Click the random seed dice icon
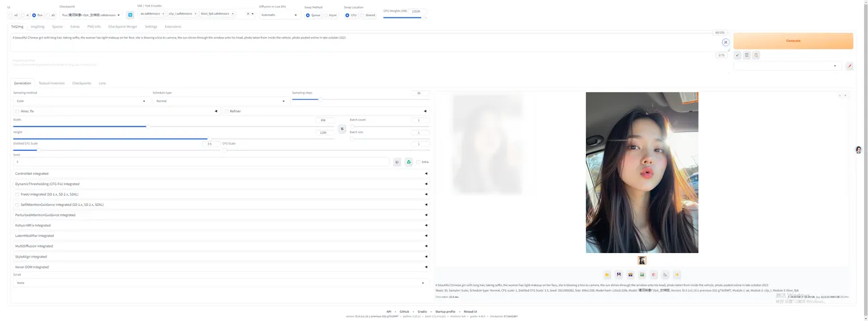Viewport: 868px width, 321px height. click(x=397, y=162)
